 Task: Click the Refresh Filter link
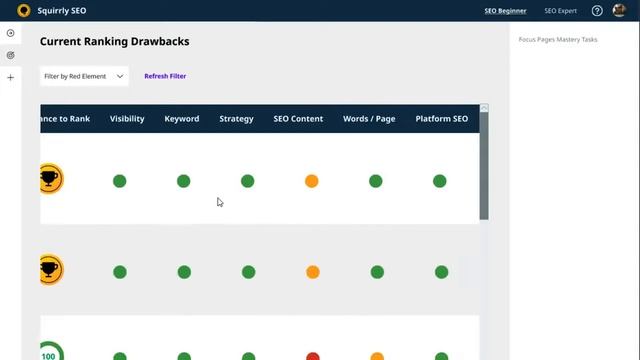tap(165, 76)
